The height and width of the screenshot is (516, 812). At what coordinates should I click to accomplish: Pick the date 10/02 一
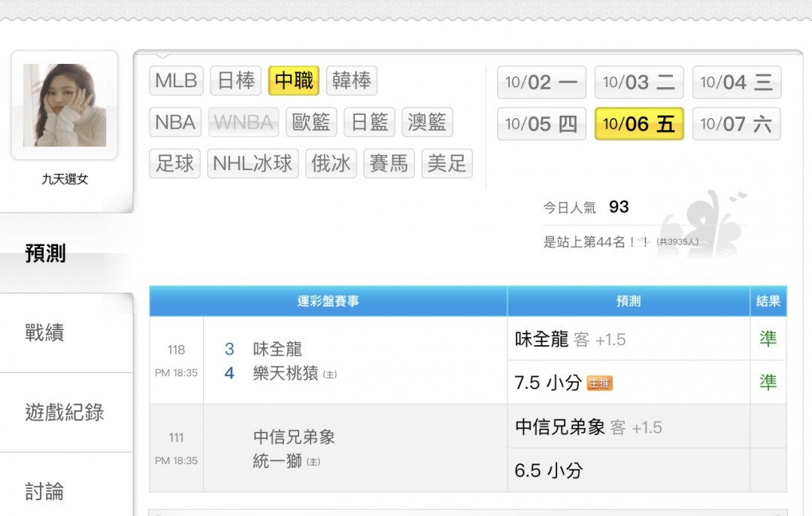[541, 83]
